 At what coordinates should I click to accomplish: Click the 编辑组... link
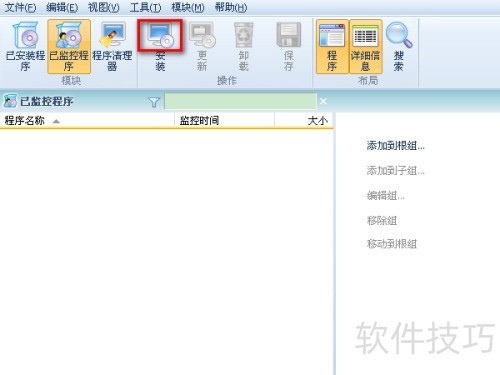386,195
